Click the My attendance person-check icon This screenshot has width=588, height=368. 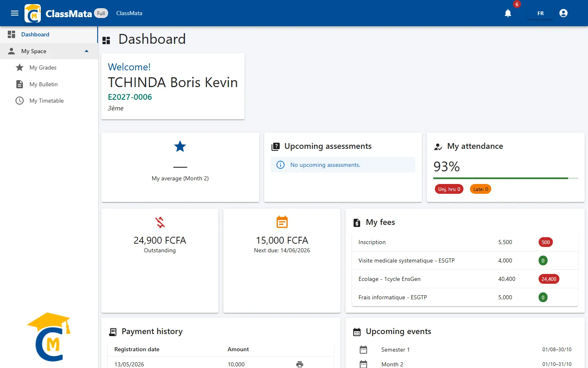(x=438, y=147)
